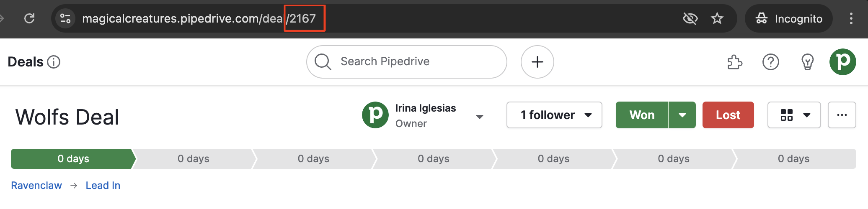Select the third pipeline stage segment

313,159
